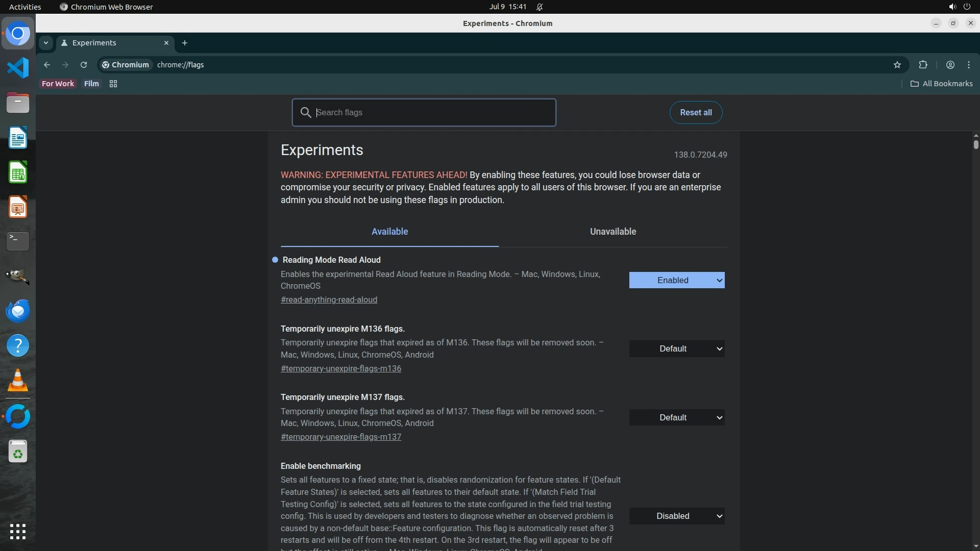Open the Extensions puzzle icon
Screen dimensions: 980x551
coord(923,65)
